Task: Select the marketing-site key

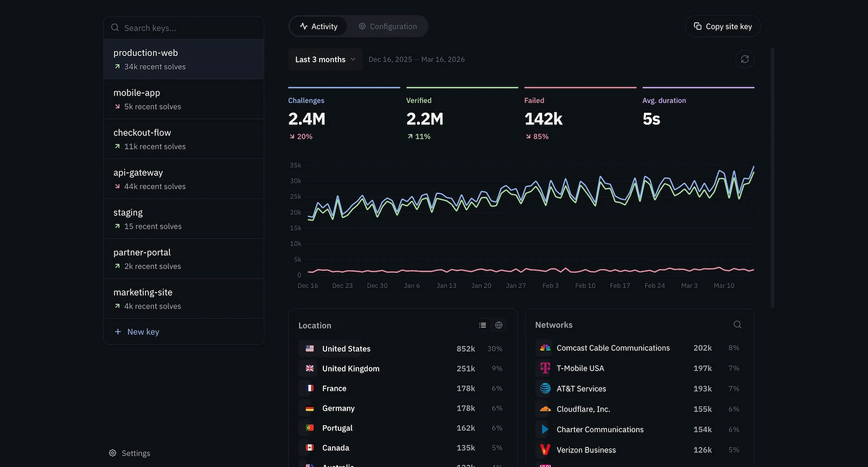Action: tap(183, 298)
